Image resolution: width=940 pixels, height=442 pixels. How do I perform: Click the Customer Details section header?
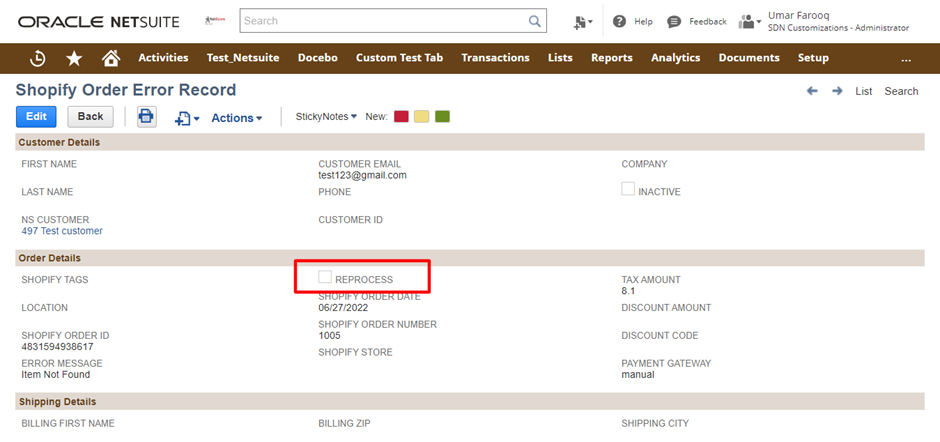(470, 143)
